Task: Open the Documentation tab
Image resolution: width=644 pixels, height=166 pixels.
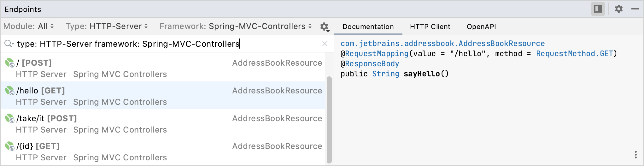Action: pos(368,27)
